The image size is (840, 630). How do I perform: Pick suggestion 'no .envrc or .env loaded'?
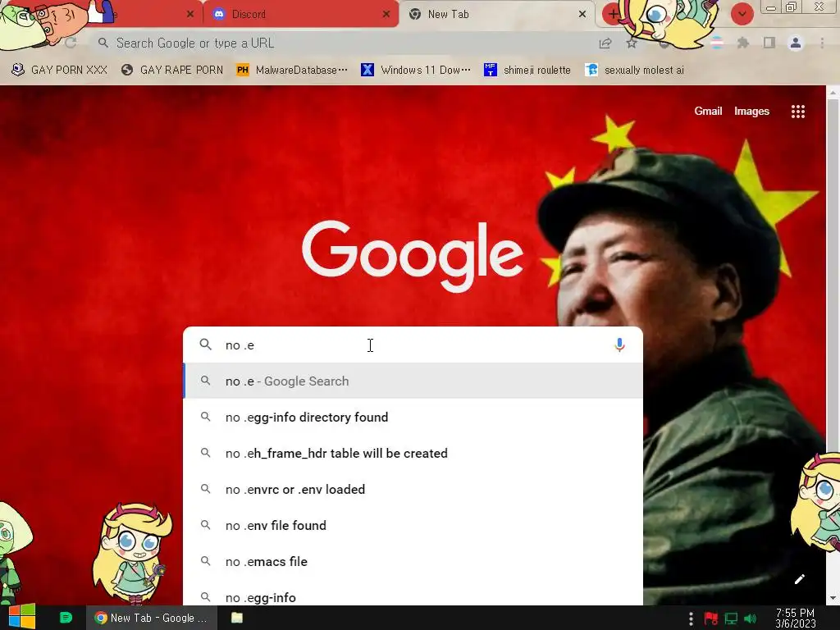[413, 489]
